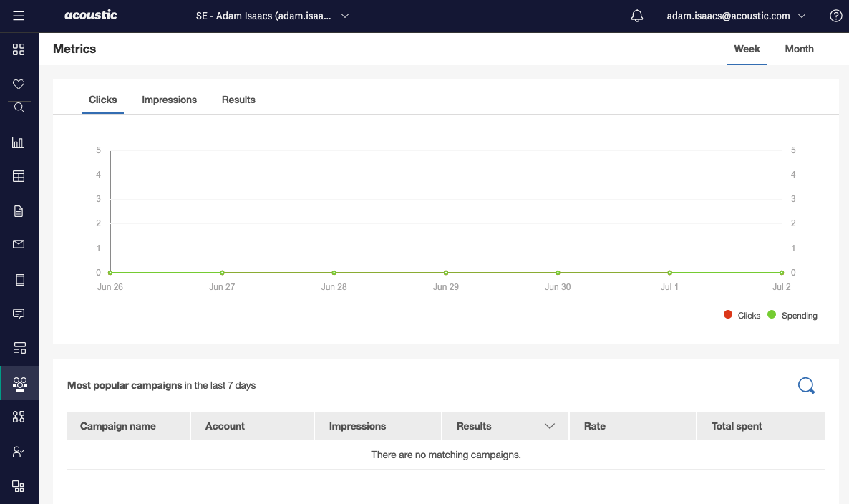Open the bar chart reports sidebar icon
Screen dimensions: 849x504
pyautogui.click(x=19, y=142)
